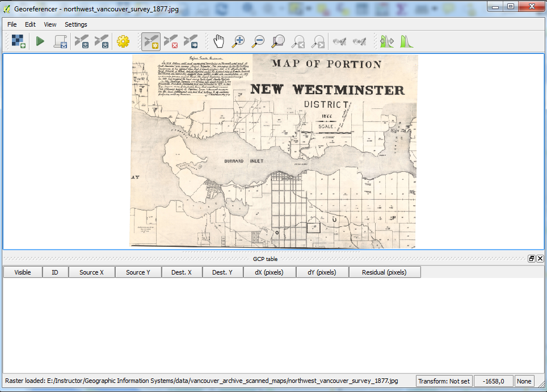The image size is (547, 392).
Task: Select the Delete Point tool
Action: 171,41
